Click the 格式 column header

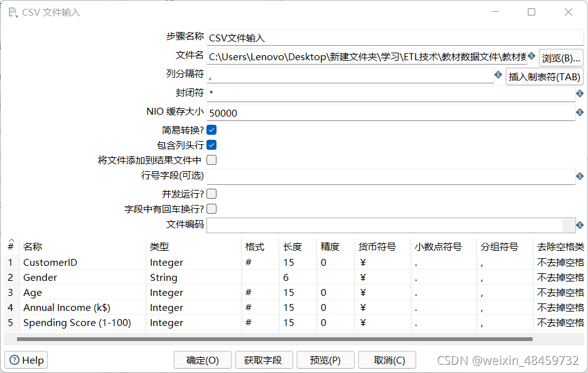(260, 247)
